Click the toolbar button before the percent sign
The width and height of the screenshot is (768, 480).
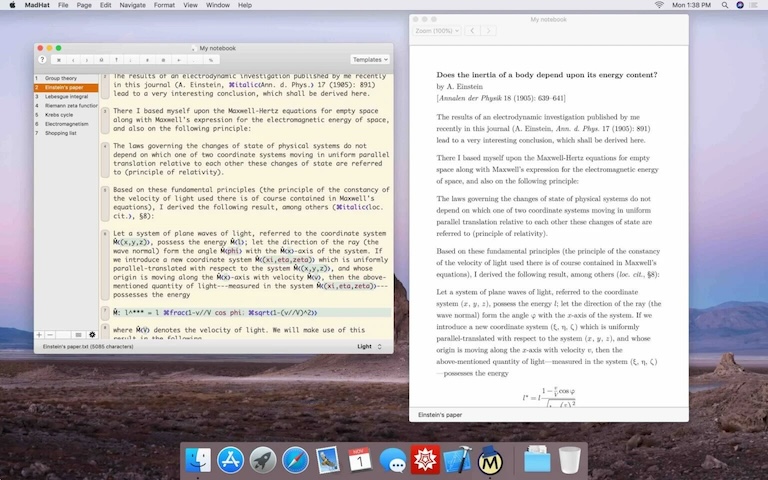tap(195, 60)
